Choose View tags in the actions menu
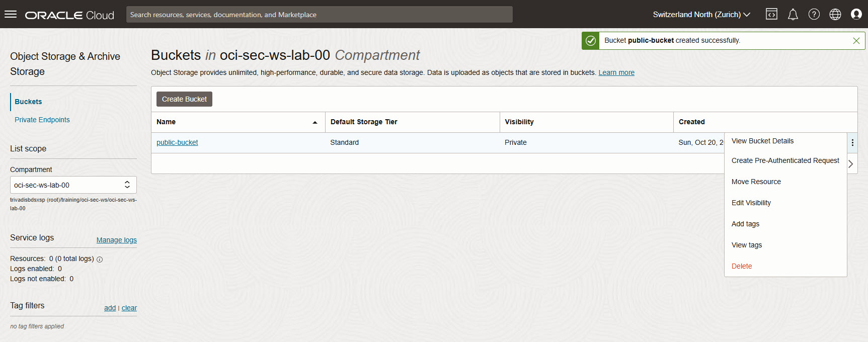Screen dimensions: 868x342 pyautogui.click(x=747, y=245)
